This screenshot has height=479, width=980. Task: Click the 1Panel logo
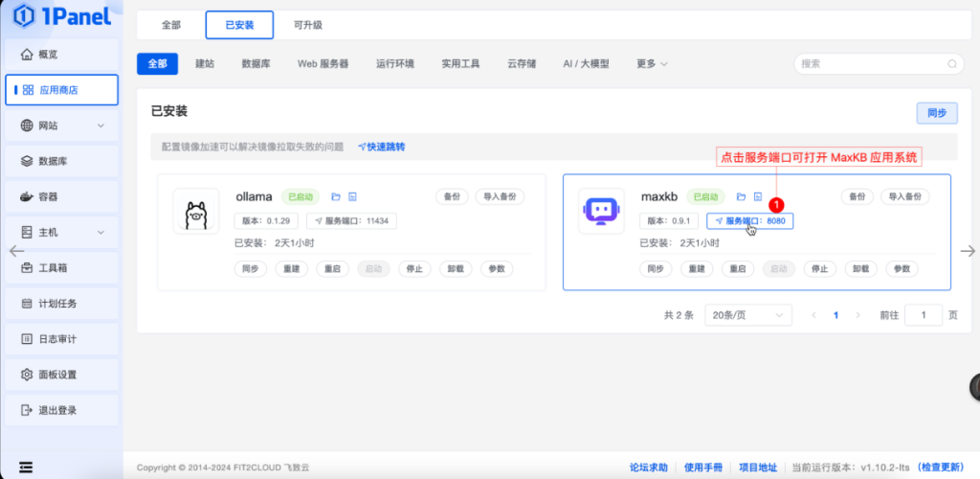coord(61,16)
